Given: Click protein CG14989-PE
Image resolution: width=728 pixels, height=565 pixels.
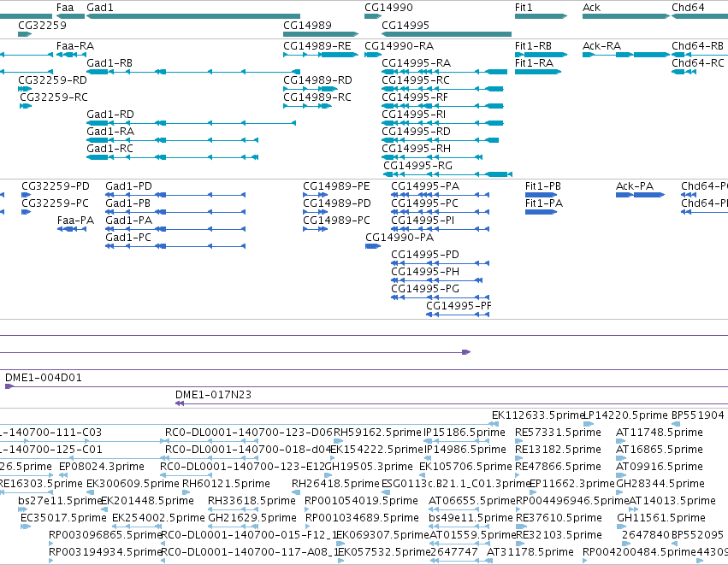Looking at the screenshot, I should (336, 186).
